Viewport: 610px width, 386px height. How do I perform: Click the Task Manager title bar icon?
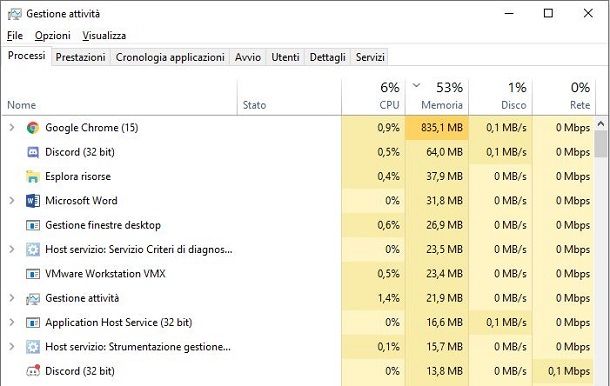15,14
